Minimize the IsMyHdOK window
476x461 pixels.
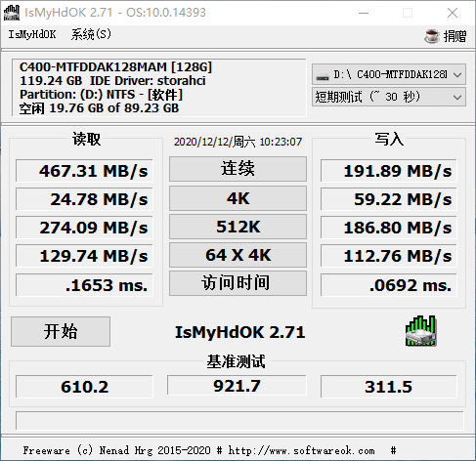pyautogui.click(x=364, y=13)
